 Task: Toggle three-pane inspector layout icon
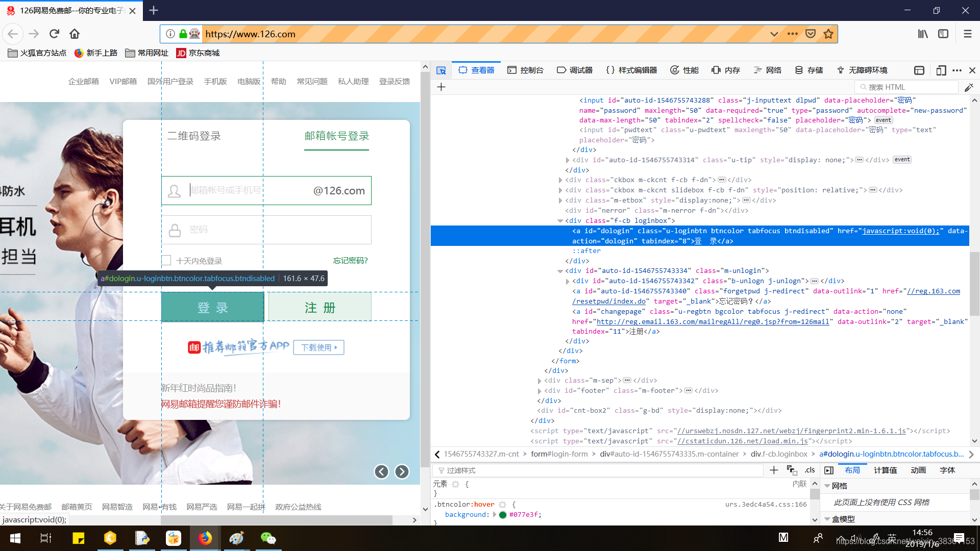pyautogui.click(x=829, y=470)
